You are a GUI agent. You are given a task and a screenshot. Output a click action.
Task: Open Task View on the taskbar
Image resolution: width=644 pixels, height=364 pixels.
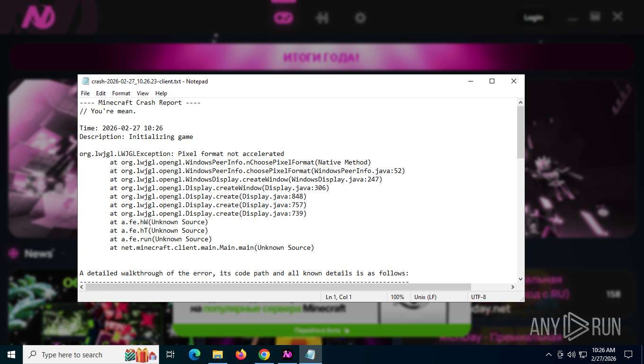[x=170, y=355]
